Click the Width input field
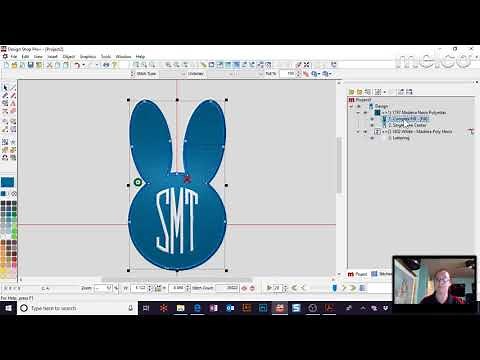480x360 pixels. tap(138, 288)
